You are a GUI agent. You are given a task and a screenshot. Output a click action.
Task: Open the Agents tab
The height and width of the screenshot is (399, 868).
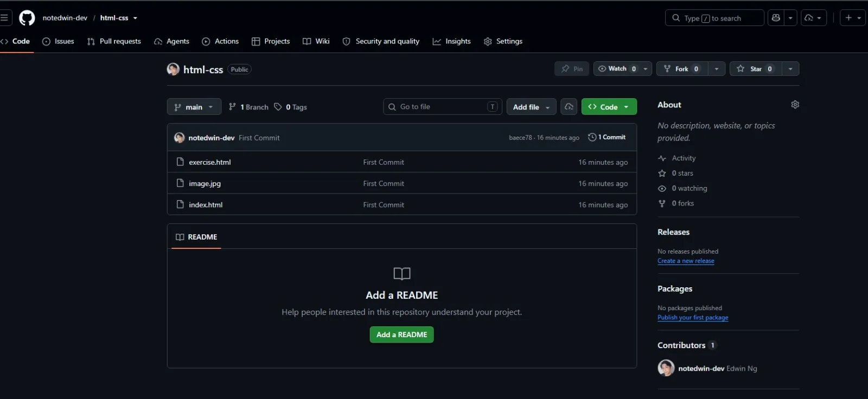[172, 41]
